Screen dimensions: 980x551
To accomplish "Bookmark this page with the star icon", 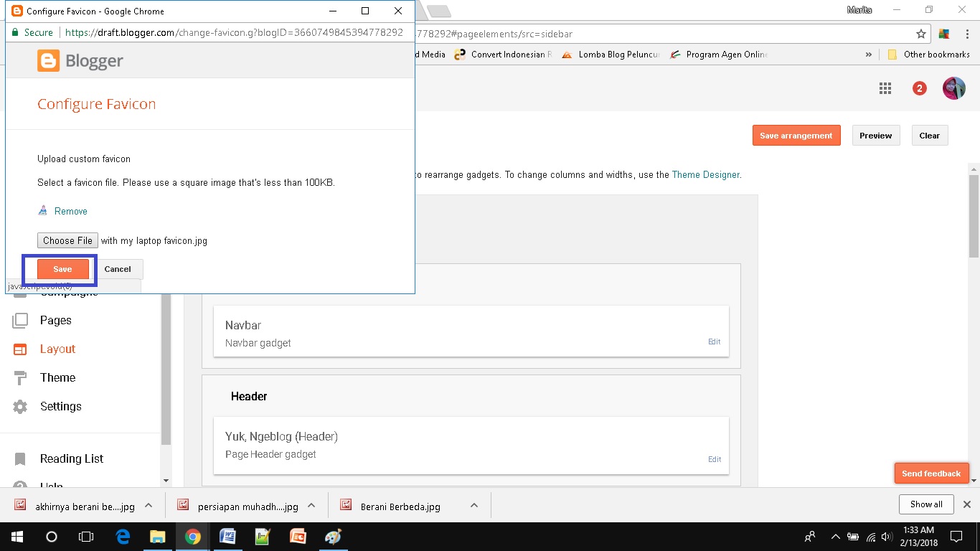I will tap(921, 34).
